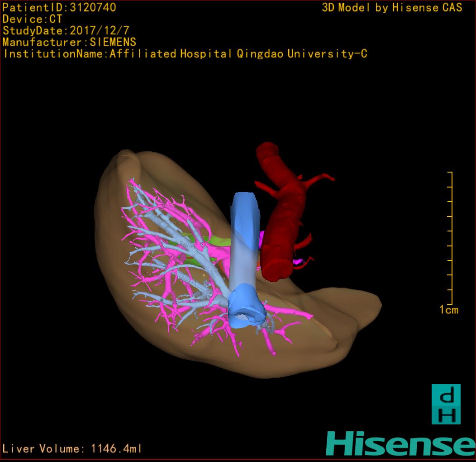Image resolution: width=476 pixels, height=462 pixels.
Task: Click the StudyDate:2017/12/7 text
Action: [x=66, y=30]
